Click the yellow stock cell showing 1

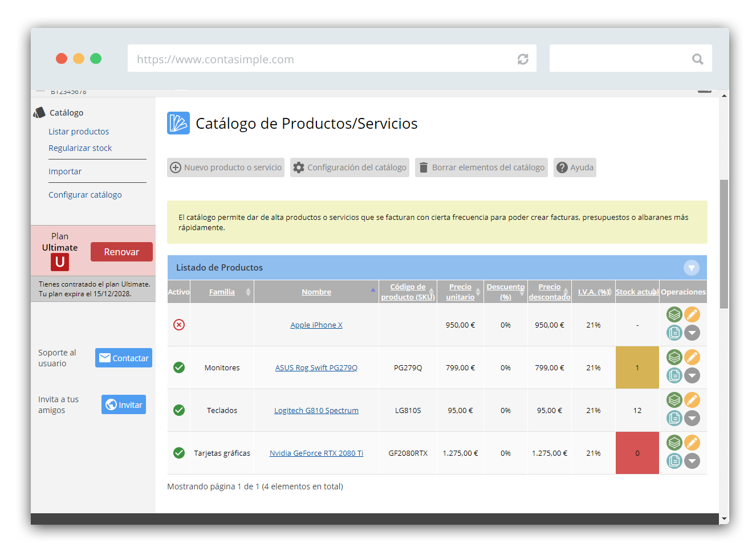[637, 367]
